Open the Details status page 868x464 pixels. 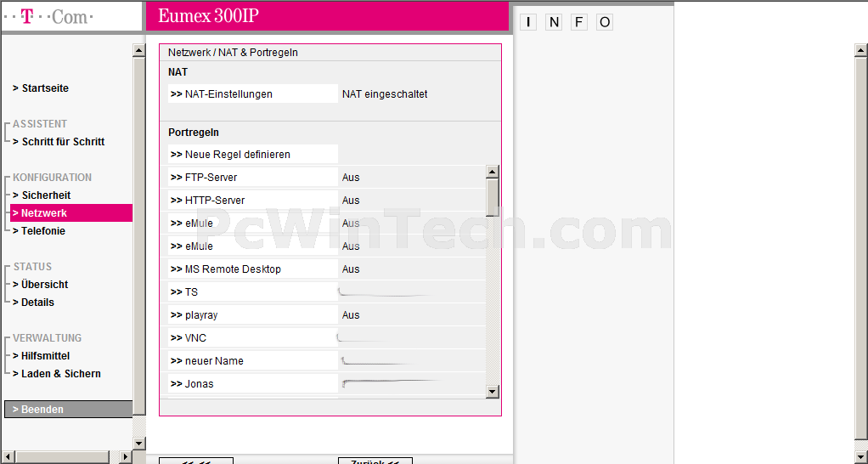(x=34, y=303)
